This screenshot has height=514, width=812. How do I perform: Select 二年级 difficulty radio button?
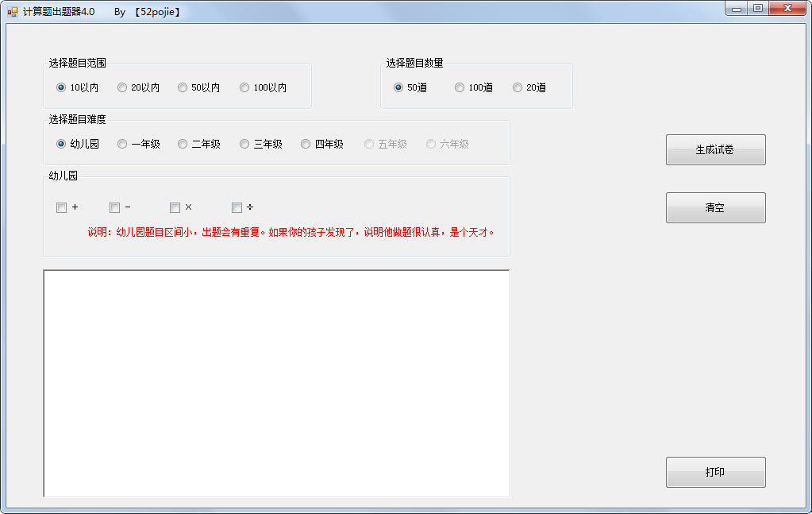[183, 144]
